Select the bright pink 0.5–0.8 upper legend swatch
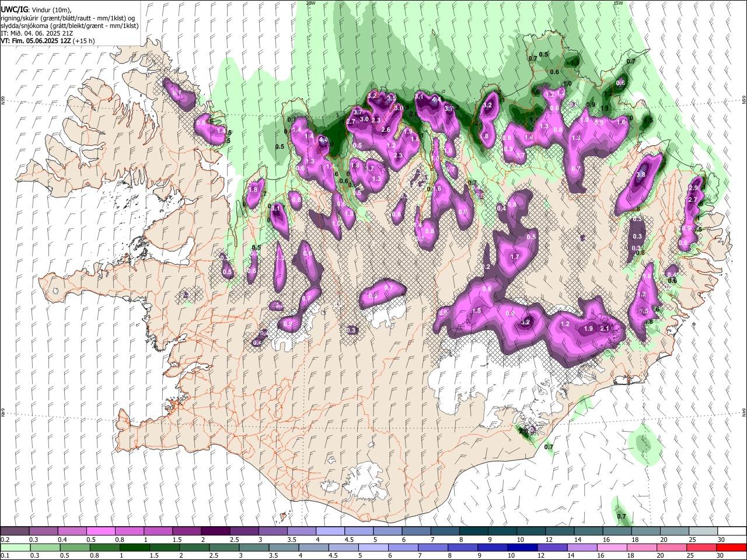This screenshot has width=747, height=560. click(101, 531)
